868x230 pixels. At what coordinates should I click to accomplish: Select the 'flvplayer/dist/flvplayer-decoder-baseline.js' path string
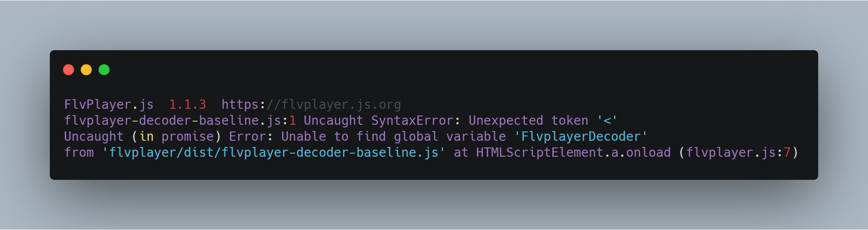pos(273,153)
